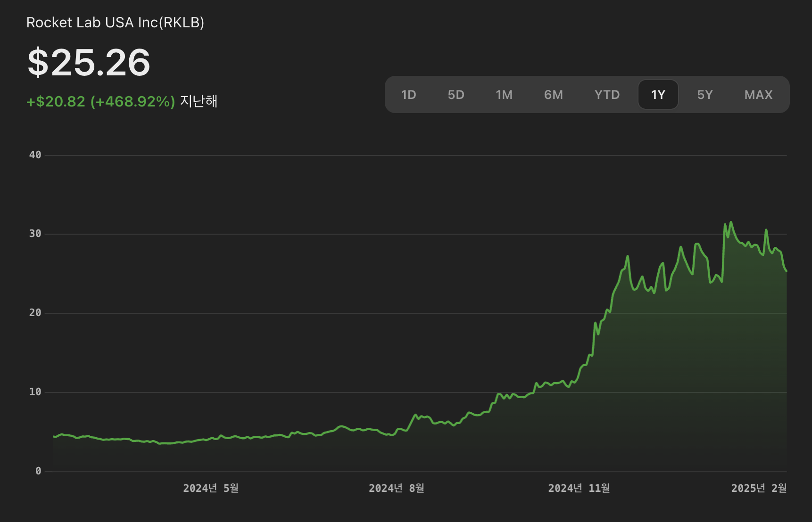Click the $25.26 current price
Viewport: 812px width, 522px height.
89,62
